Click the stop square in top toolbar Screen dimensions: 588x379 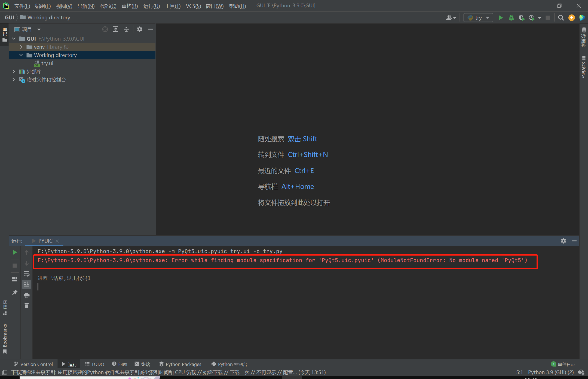548,18
